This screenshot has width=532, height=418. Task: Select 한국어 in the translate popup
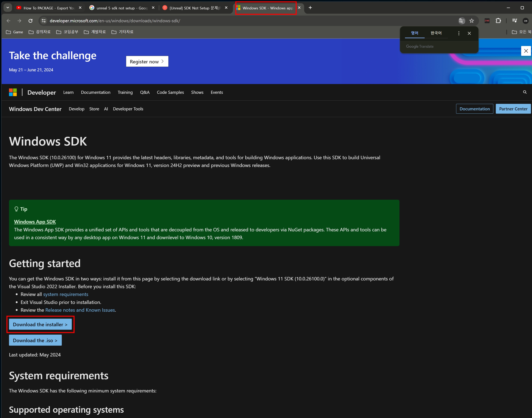click(436, 33)
